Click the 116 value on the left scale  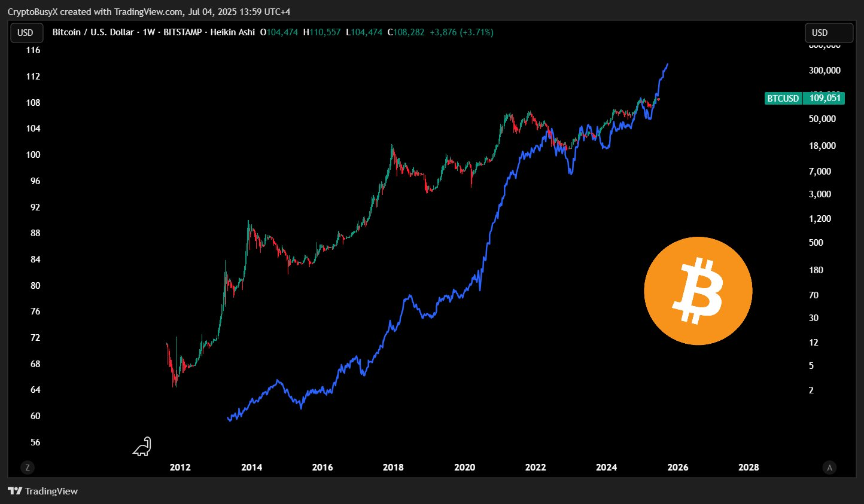tap(34, 50)
